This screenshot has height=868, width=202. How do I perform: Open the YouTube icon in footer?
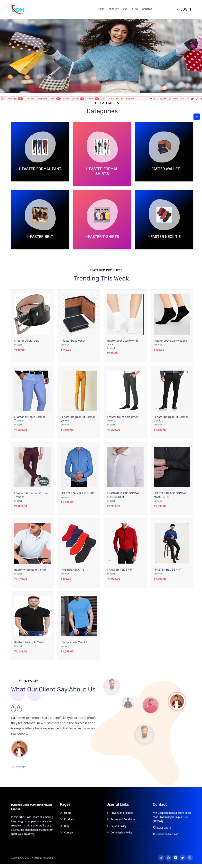[x=175, y=857]
